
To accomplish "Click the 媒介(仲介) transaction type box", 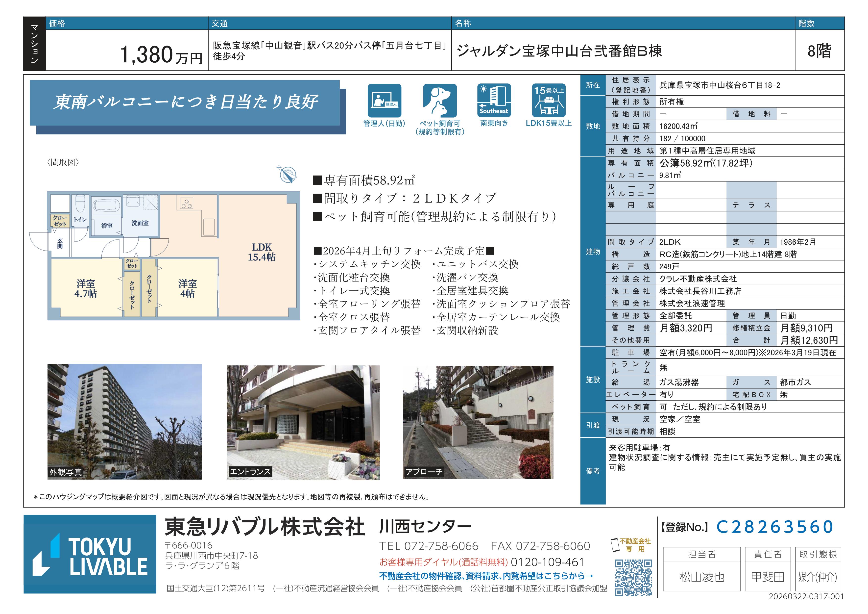I will pos(818,577).
